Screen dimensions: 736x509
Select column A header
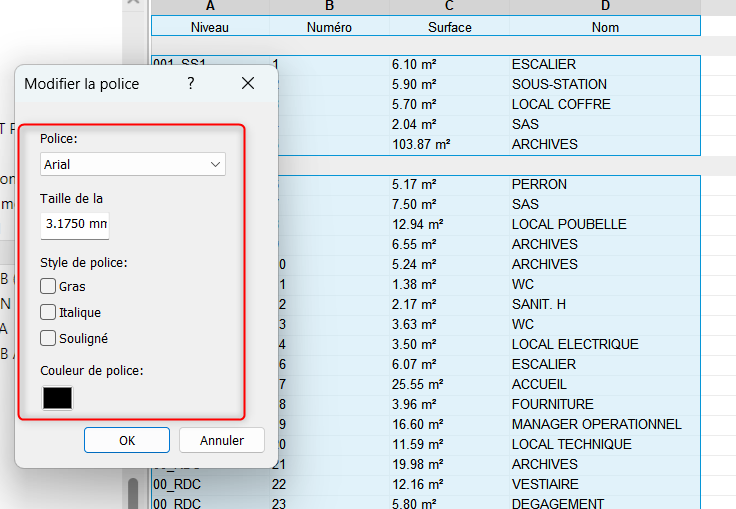tap(210, 6)
